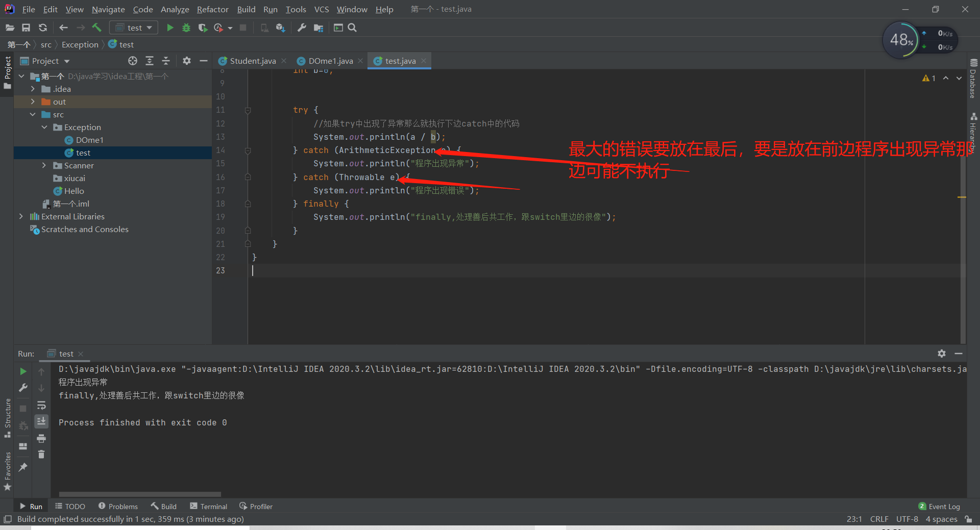Expand the out folder
980x530 pixels.
pos(33,102)
